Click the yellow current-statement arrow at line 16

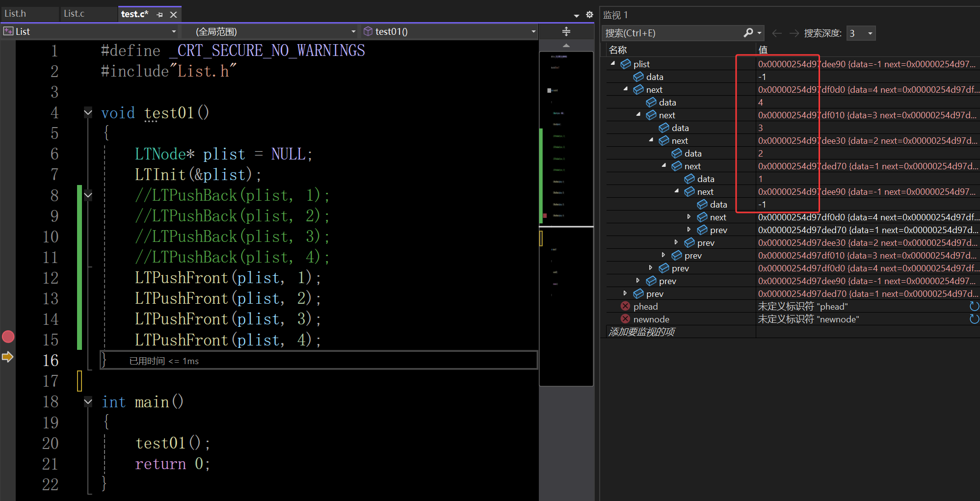click(x=7, y=357)
